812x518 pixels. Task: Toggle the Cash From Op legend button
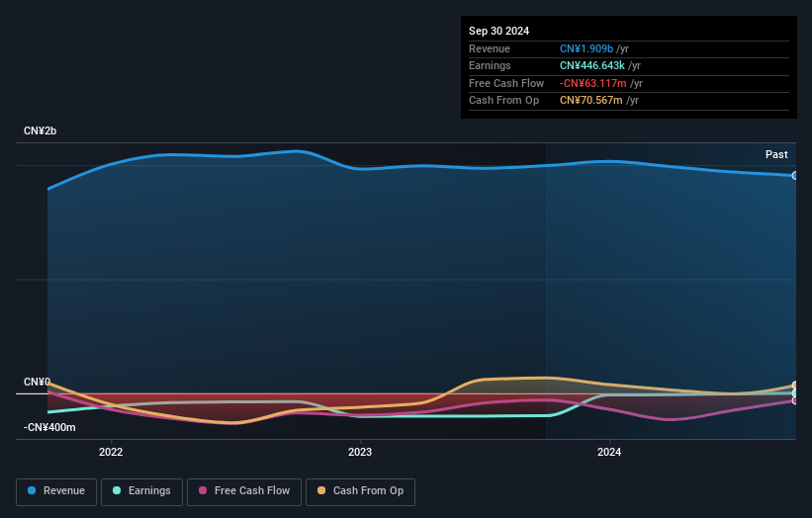pos(360,491)
